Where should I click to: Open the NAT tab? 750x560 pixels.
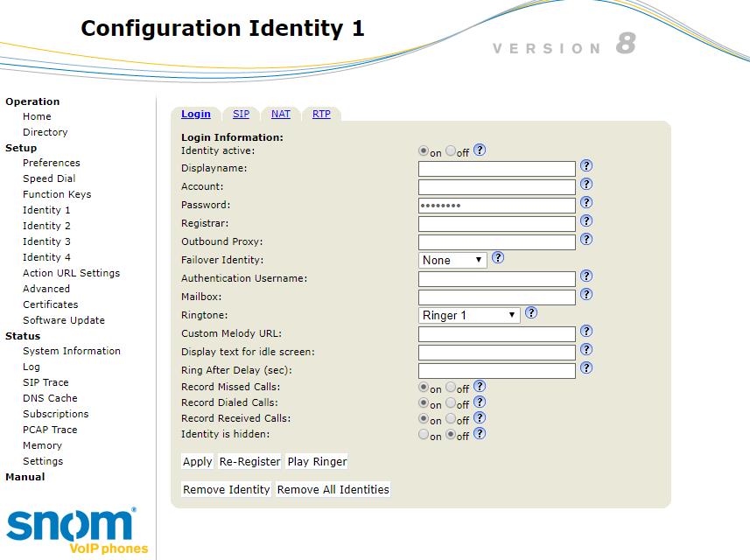click(280, 114)
